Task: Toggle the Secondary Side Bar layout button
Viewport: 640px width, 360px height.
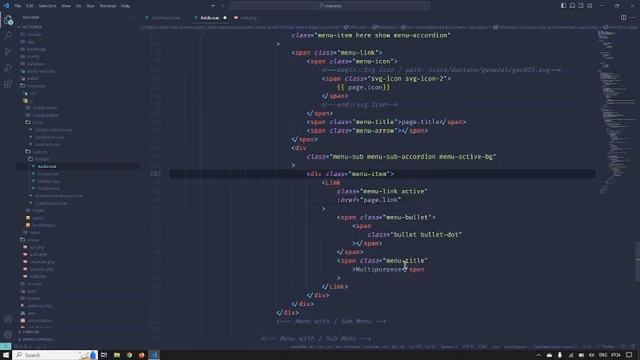Action: pos(581,6)
